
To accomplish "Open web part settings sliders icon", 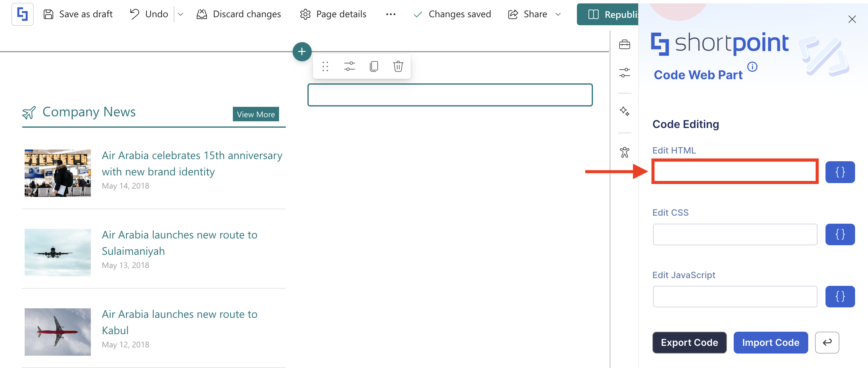I will (x=349, y=66).
